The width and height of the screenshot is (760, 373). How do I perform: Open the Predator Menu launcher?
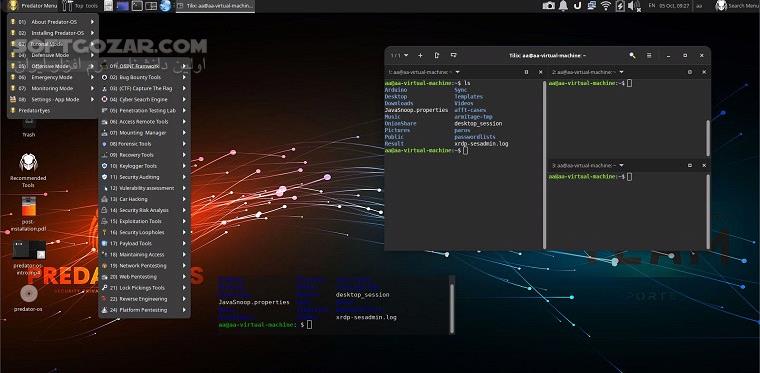[32, 6]
